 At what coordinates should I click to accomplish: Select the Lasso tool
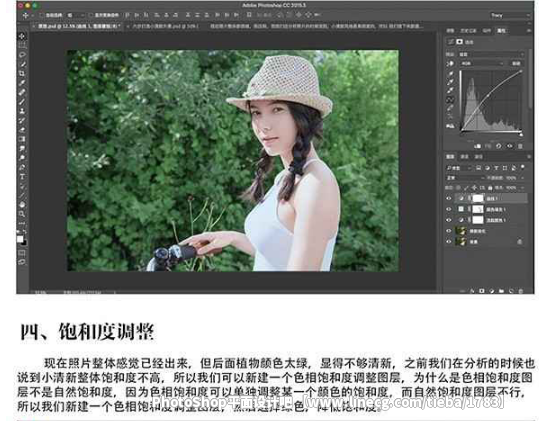[x=22, y=55]
